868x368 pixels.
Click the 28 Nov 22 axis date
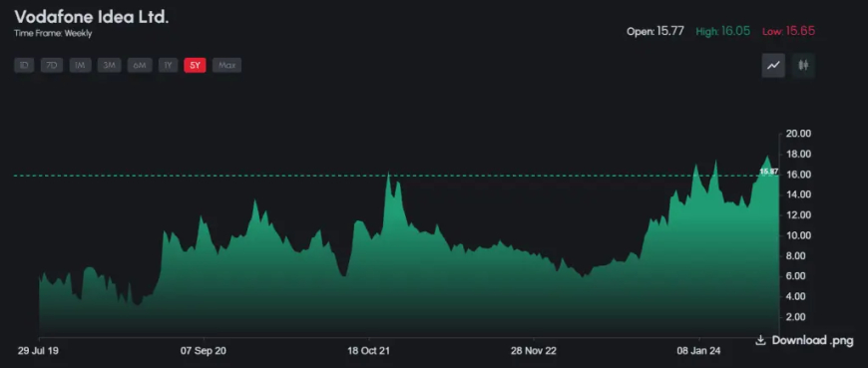coord(534,351)
